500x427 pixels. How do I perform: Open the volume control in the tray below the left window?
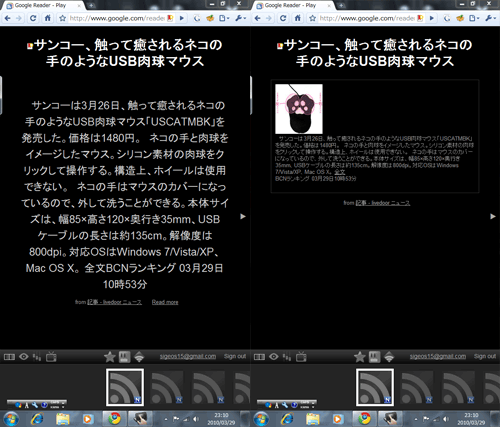coord(196,419)
